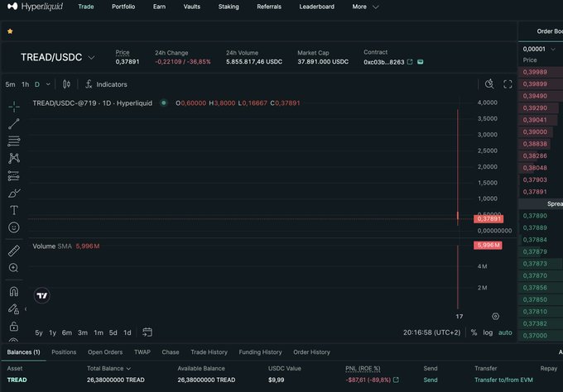Screen dimensions: 563x392
Task: Open timeframe interval dropdown arrow
Action: 48,84
